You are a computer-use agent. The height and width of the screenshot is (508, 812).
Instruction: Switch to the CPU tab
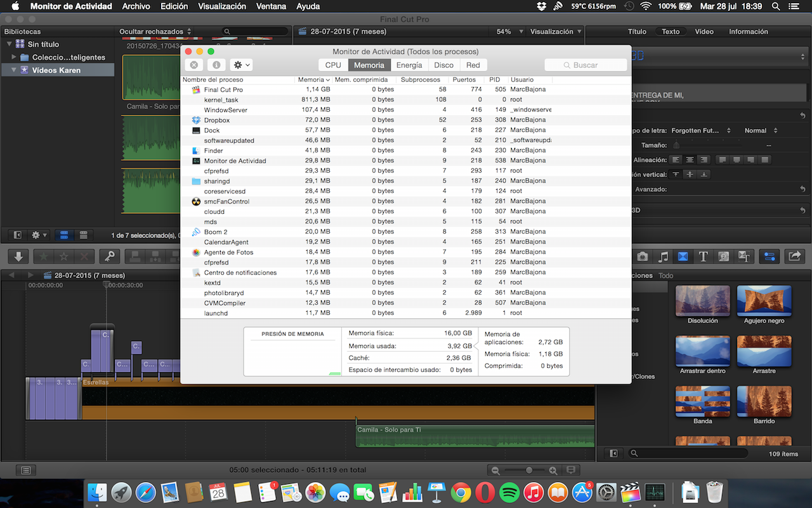coord(333,65)
